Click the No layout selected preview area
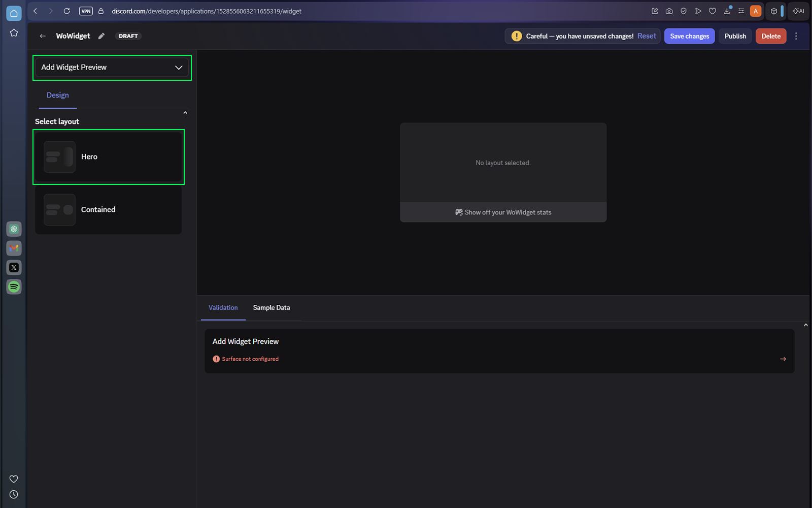The width and height of the screenshot is (812, 508). point(503,163)
